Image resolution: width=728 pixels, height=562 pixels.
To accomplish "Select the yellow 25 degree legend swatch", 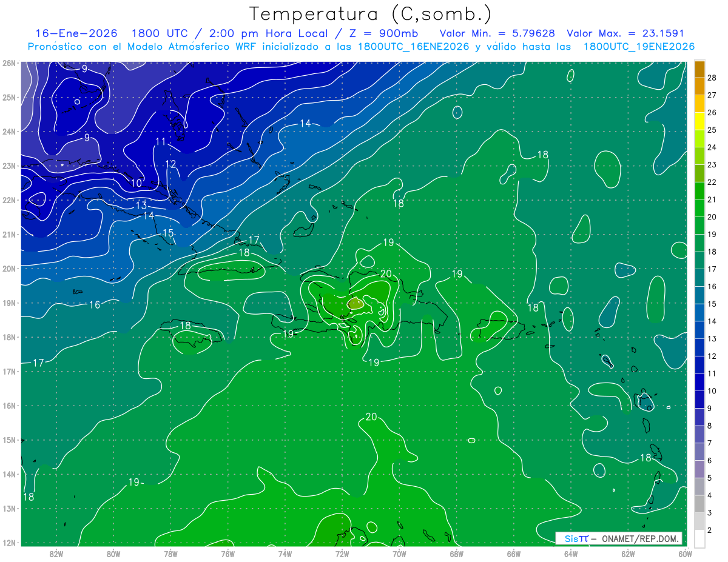I will pos(699,121).
